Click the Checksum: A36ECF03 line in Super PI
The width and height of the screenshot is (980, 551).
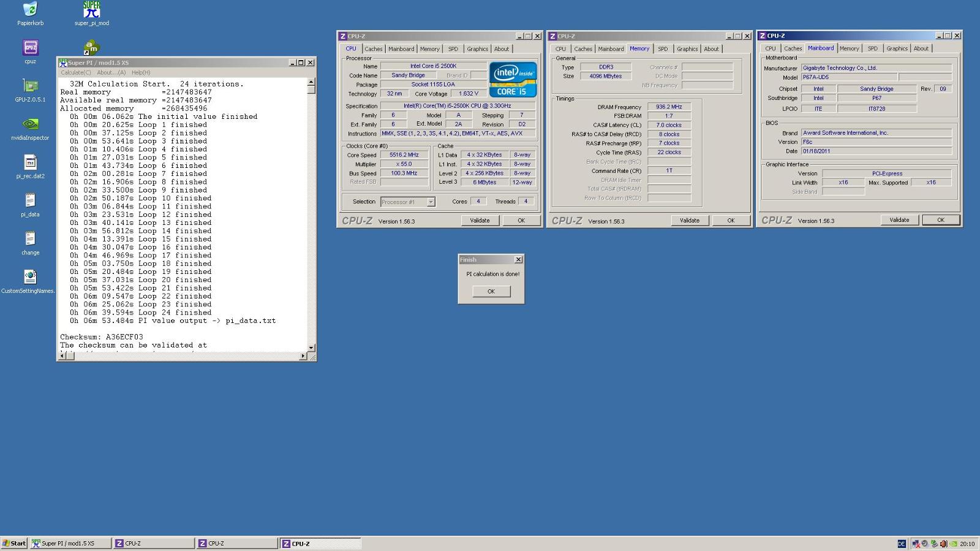click(102, 337)
